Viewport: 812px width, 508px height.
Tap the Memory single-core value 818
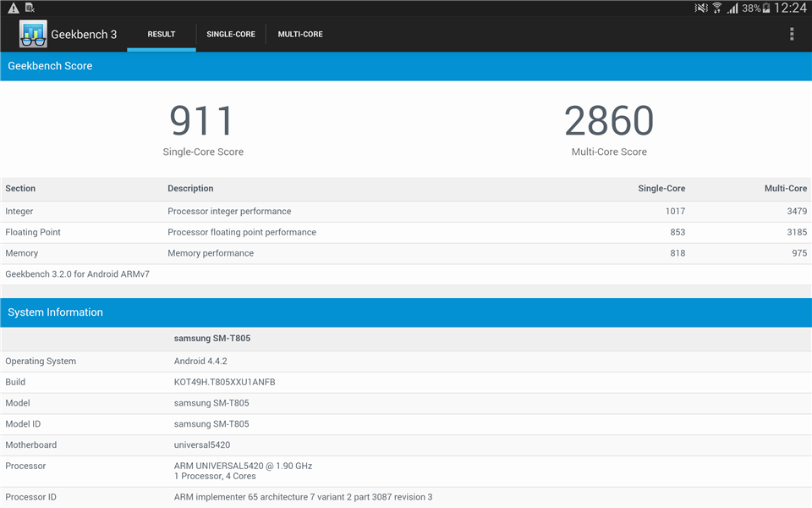tap(678, 253)
